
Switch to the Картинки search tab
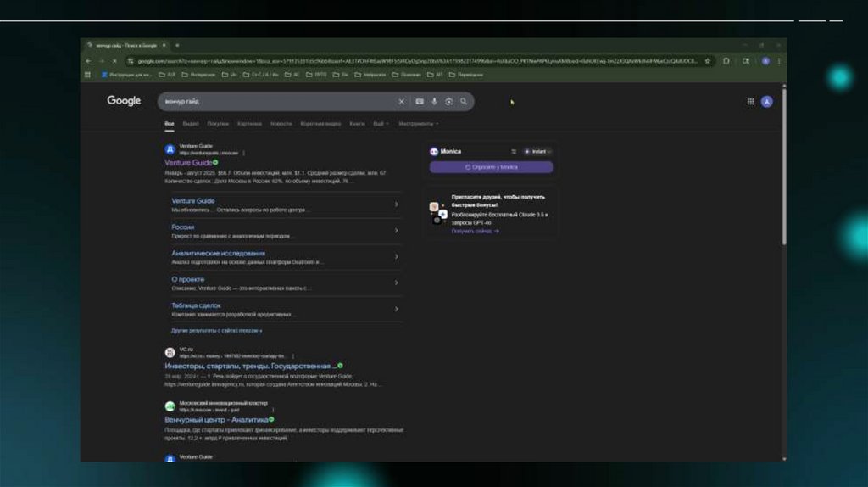point(249,124)
